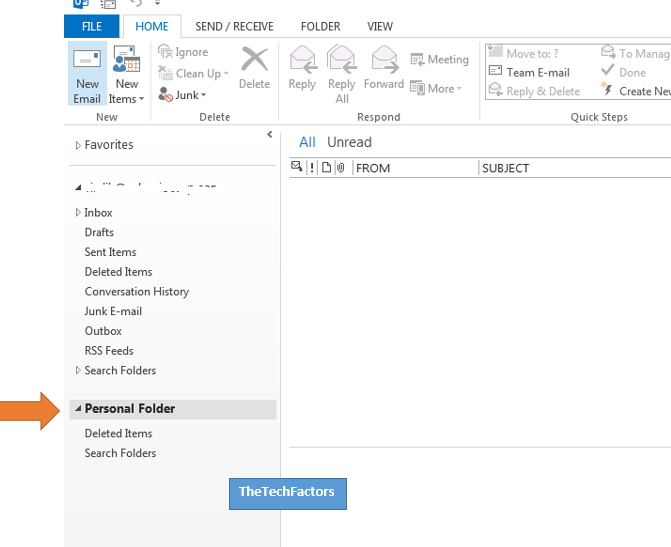Collapse the folder pane with arrow
Image resolution: width=671 pixels, height=547 pixels.
coord(270,134)
